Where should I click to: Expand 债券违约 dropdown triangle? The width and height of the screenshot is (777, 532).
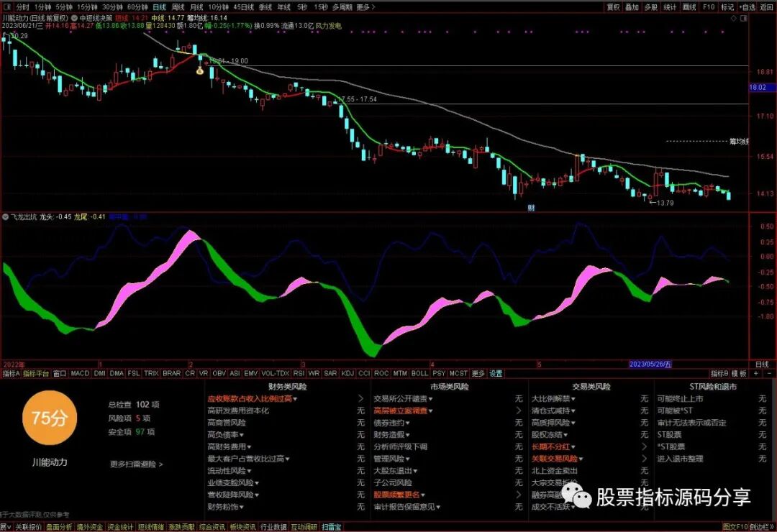[x=408, y=423]
